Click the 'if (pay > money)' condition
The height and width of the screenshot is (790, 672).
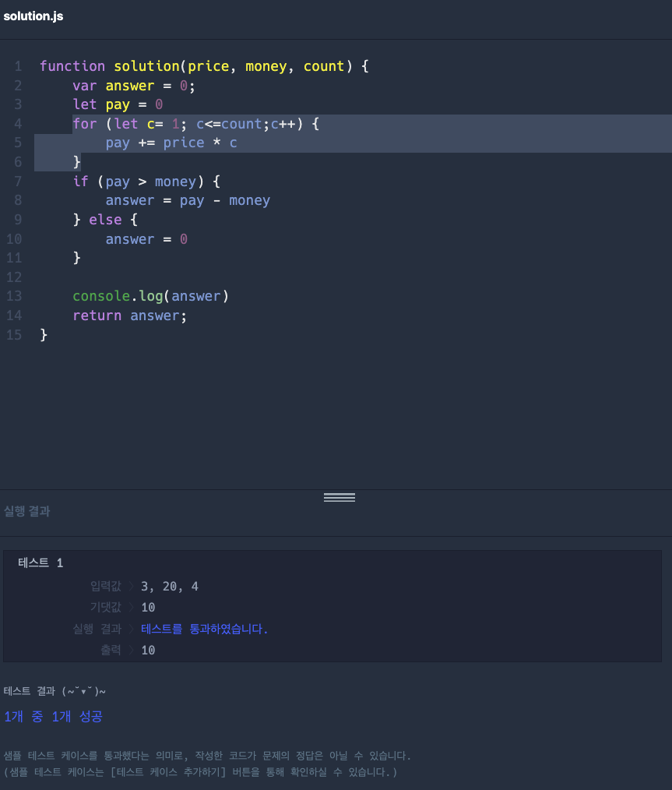pos(146,182)
